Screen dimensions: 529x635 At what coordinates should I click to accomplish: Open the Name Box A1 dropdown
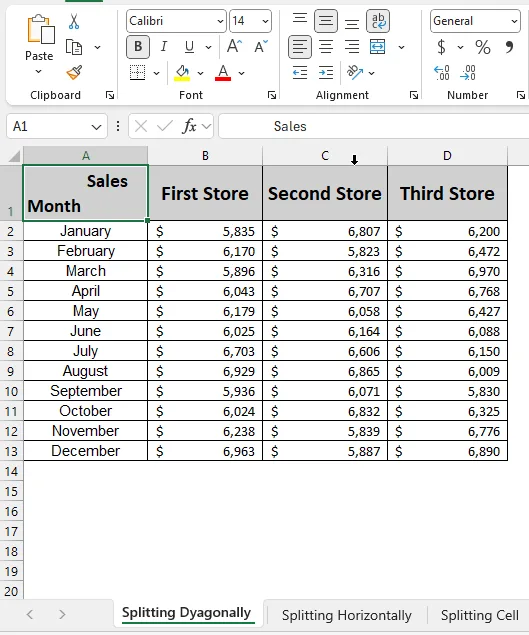tap(96, 127)
